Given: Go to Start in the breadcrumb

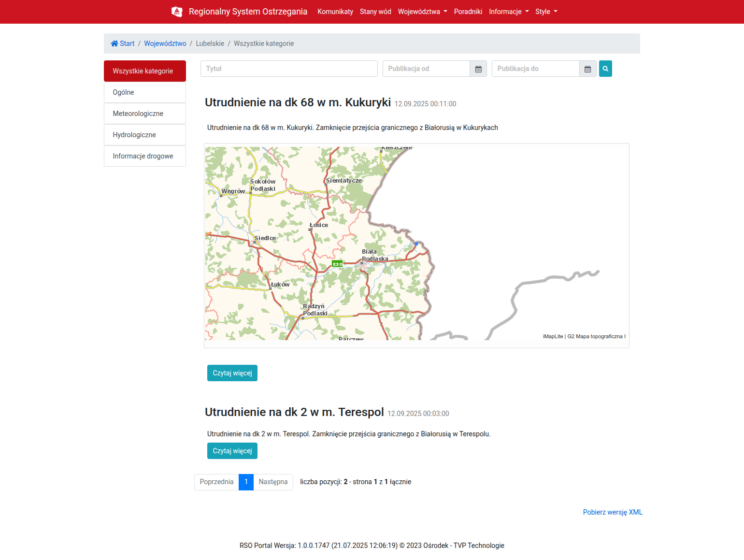Looking at the screenshot, I should [x=123, y=43].
